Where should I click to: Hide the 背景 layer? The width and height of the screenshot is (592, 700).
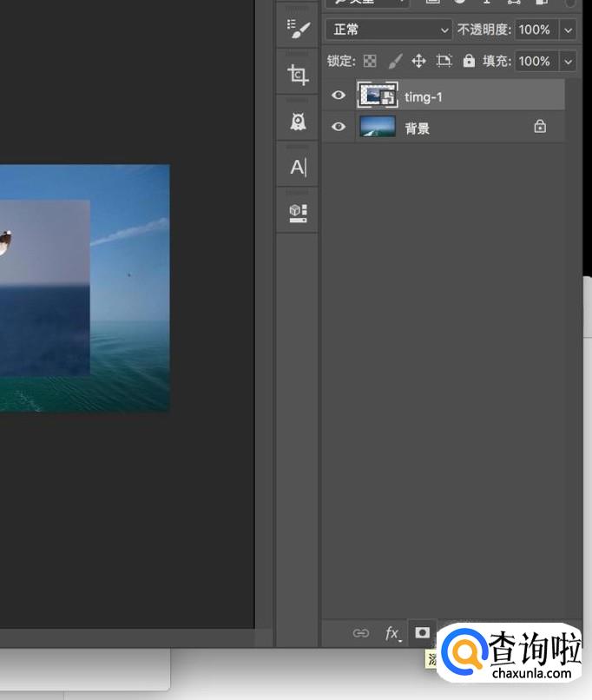point(339,127)
